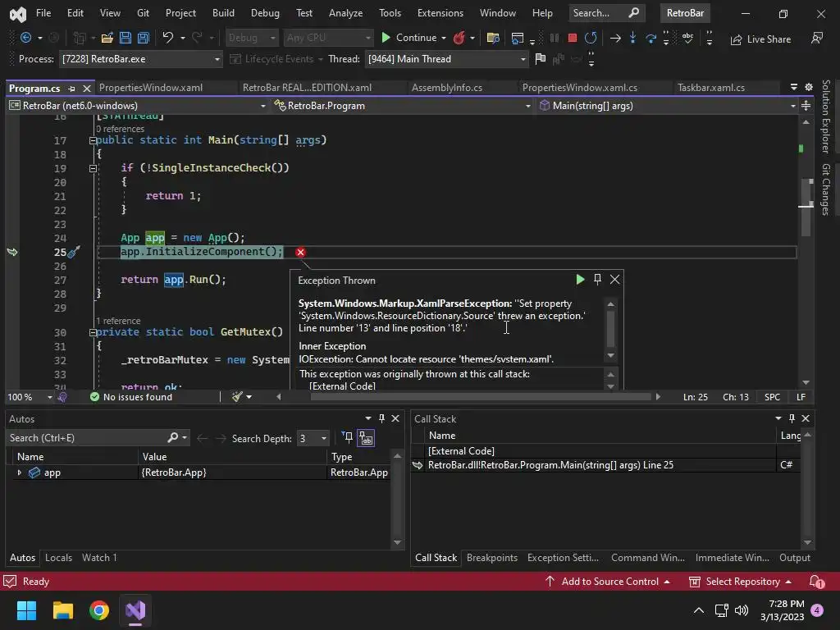Open Chrome from taskbar
840x630 pixels.
click(x=99, y=610)
